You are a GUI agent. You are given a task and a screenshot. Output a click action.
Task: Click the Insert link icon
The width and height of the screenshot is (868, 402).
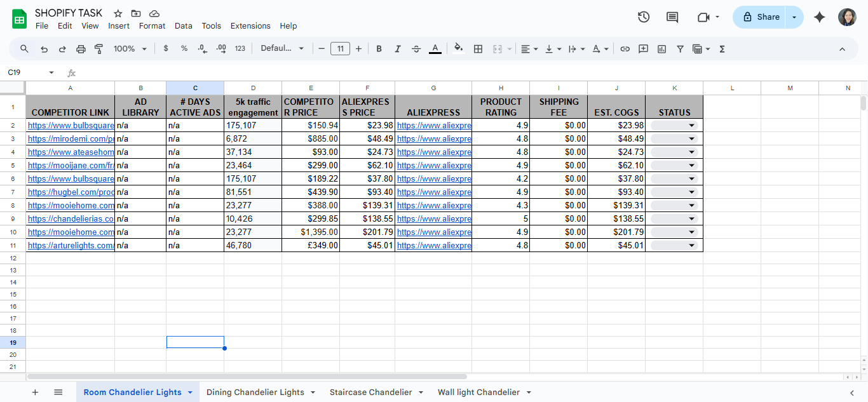coord(625,49)
